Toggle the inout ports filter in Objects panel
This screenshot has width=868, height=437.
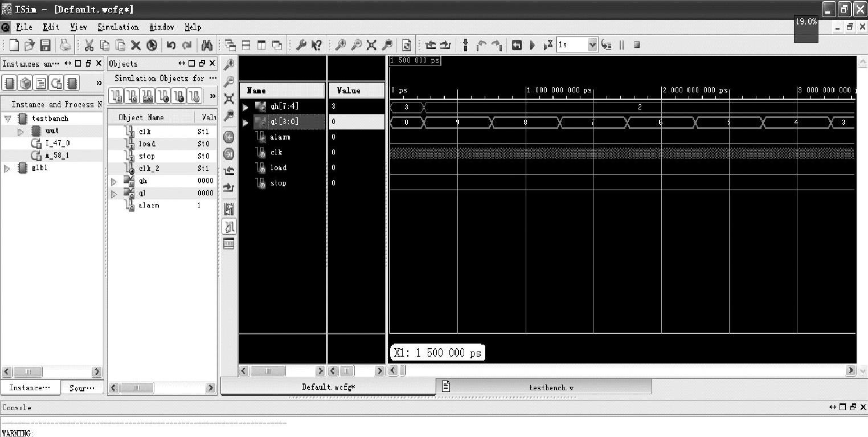coord(147,96)
